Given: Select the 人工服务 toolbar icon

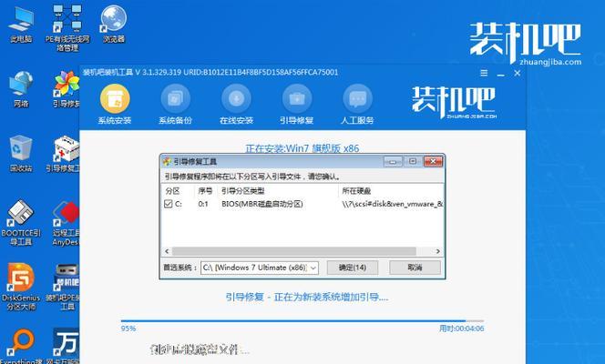Looking at the screenshot, I should [x=357, y=104].
